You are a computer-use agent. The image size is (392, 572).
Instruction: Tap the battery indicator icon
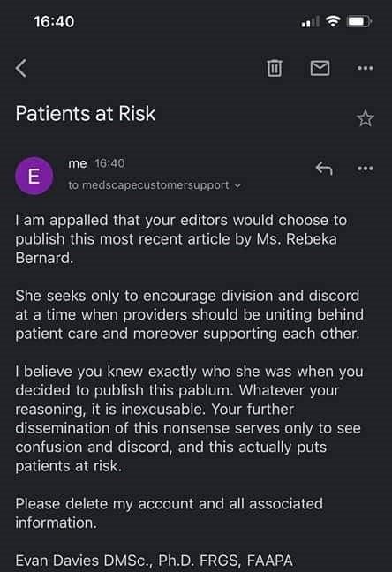click(359, 21)
